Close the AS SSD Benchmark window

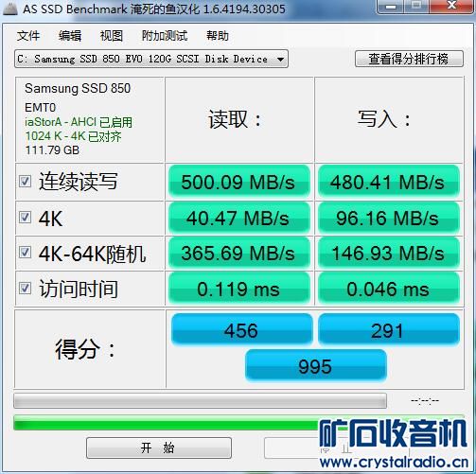pyautogui.click(x=451, y=6)
